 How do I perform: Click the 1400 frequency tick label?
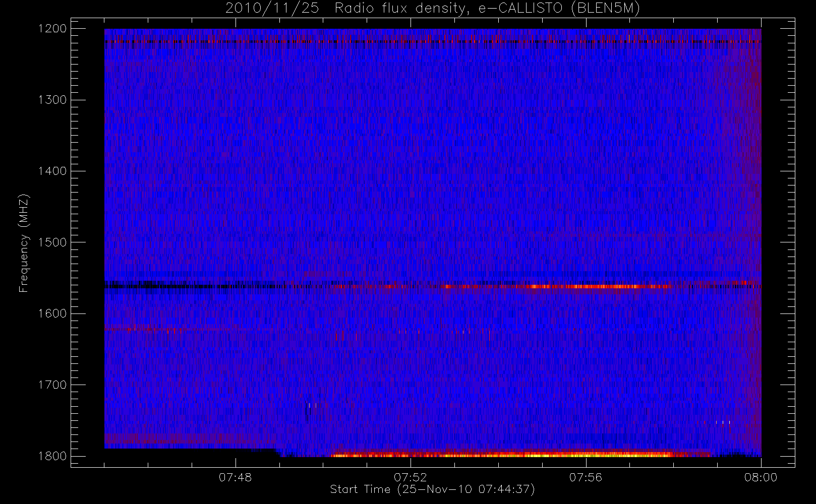tap(52, 171)
